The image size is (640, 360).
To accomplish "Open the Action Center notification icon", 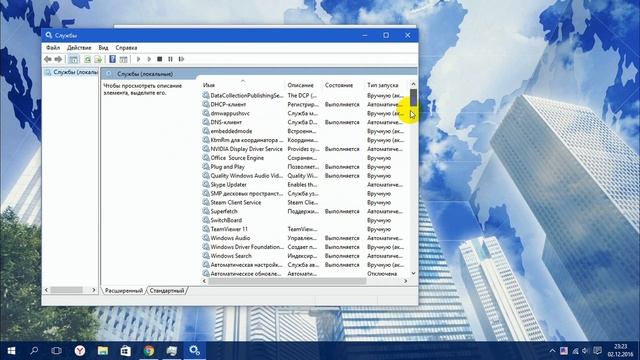I will 598,351.
